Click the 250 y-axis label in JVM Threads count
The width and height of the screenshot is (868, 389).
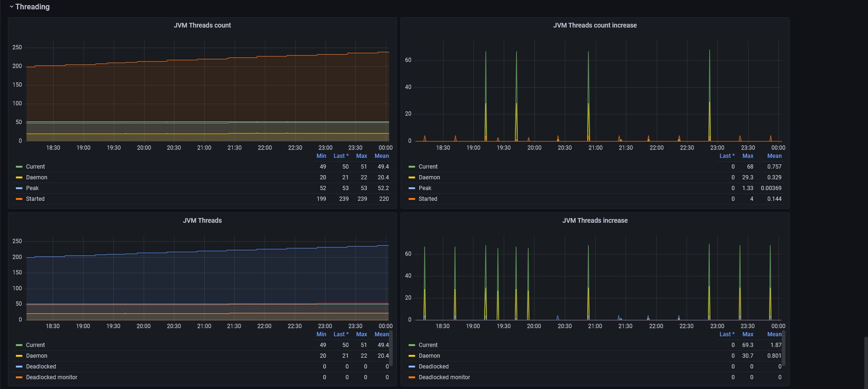[17, 47]
